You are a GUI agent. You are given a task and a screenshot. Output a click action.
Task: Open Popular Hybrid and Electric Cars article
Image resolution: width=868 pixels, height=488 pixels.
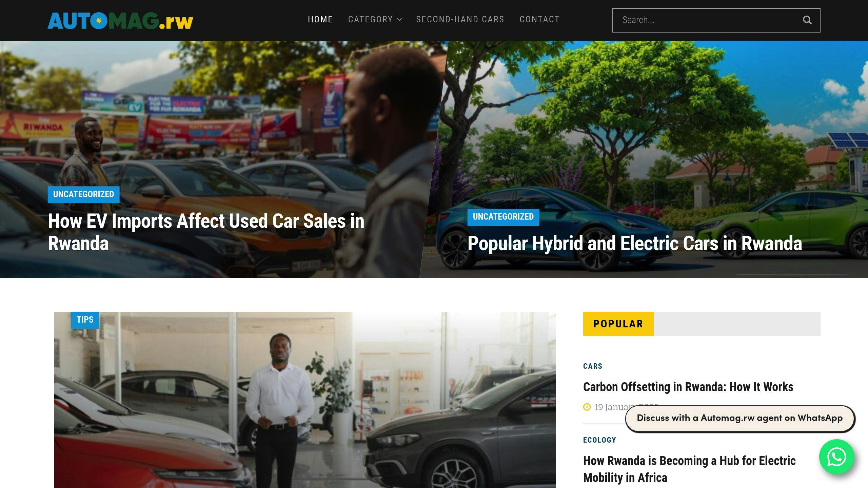(635, 243)
